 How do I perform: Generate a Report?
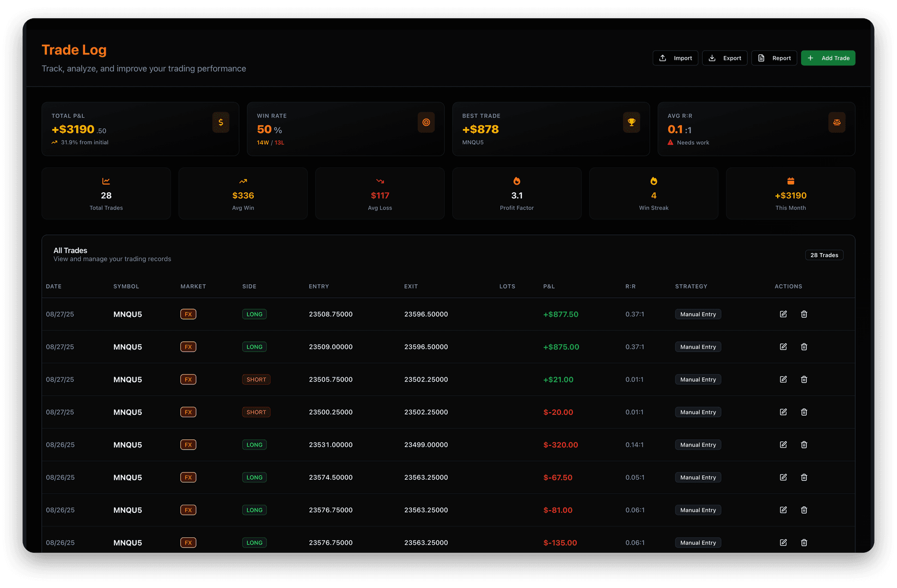(x=774, y=58)
